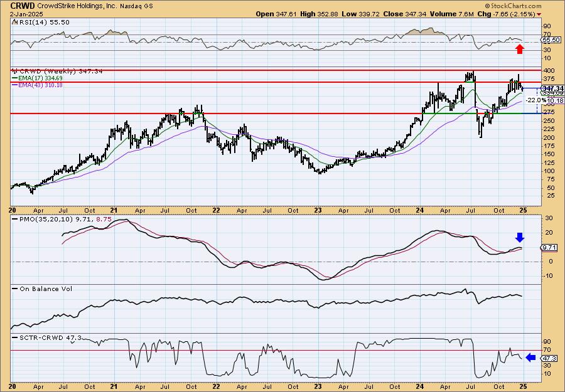Click the CRWD ticker symbol in header

point(23,6)
